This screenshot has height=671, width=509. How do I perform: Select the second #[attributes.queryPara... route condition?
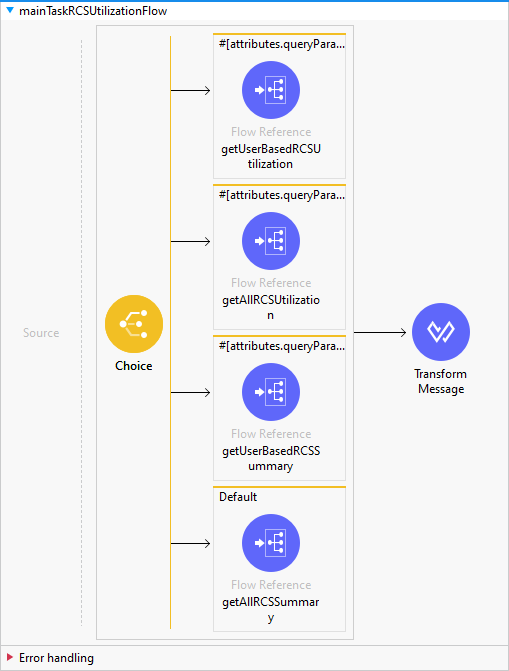click(x=282, y=195)
